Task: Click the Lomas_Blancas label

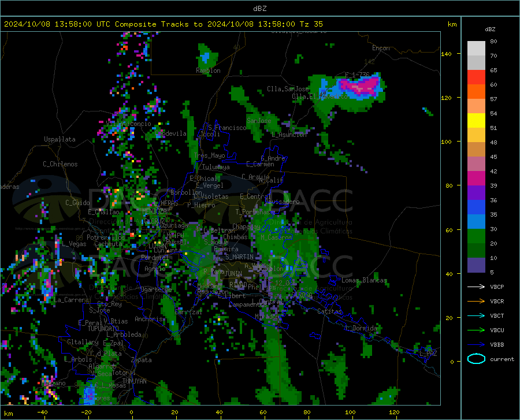Action: point(364,280)
